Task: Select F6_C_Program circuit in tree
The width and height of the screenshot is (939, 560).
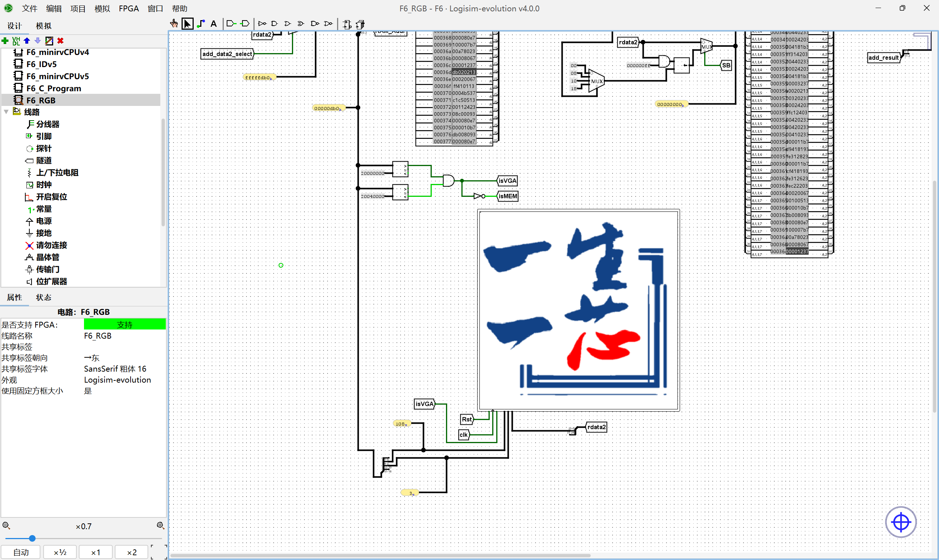Action: coord(53,88)
